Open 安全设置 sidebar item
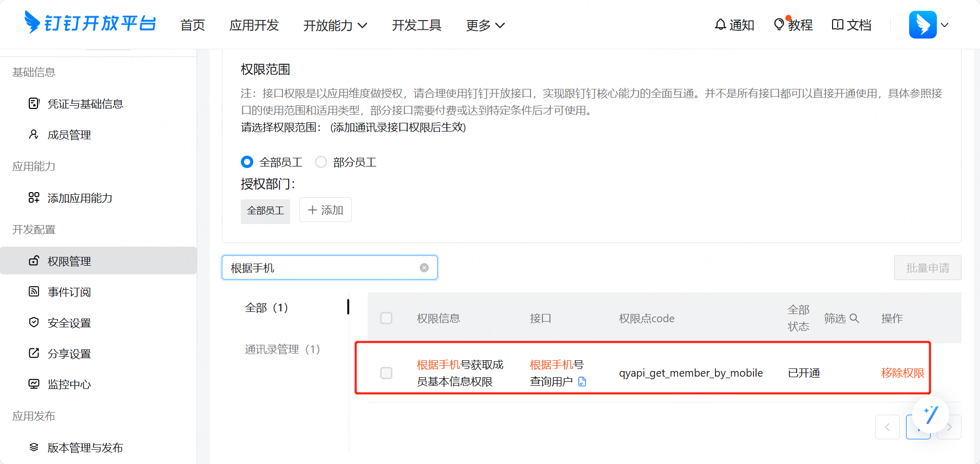The width and height of the screenshot is (980, 464). tap(98, 323)
